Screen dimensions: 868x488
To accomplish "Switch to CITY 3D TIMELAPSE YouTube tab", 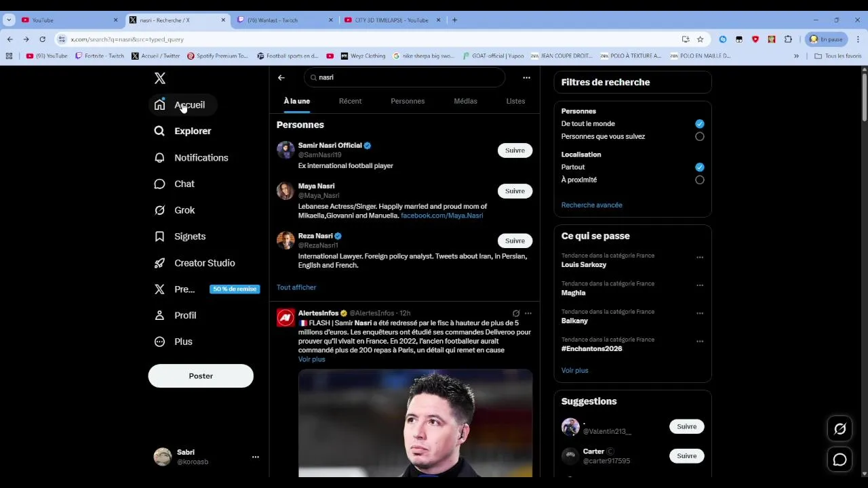I will pyautogui.click(x=391, y=20).
